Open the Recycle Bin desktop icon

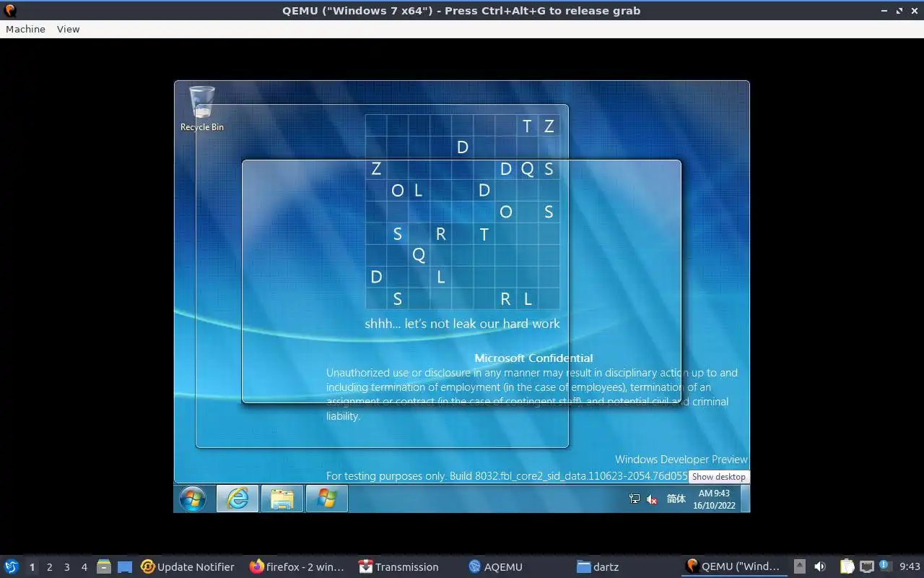pyautogui.click(x=202, y=109)
